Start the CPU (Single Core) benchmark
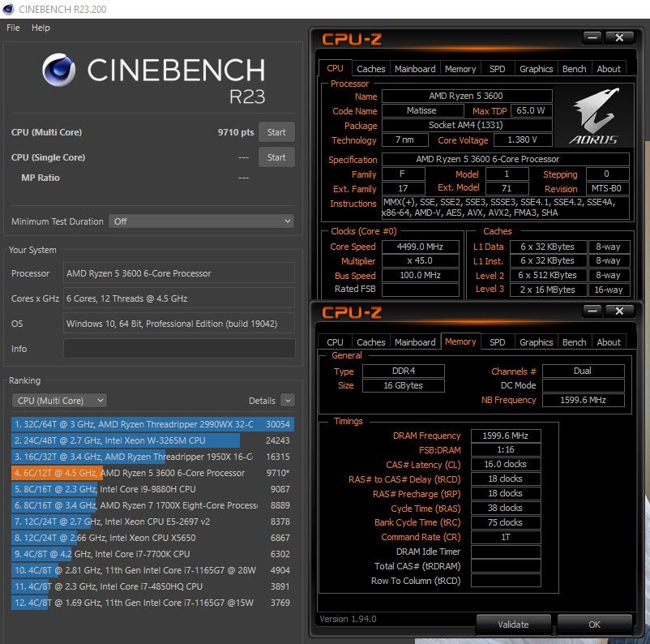The image size is (650, 644). tap(276, 157)
